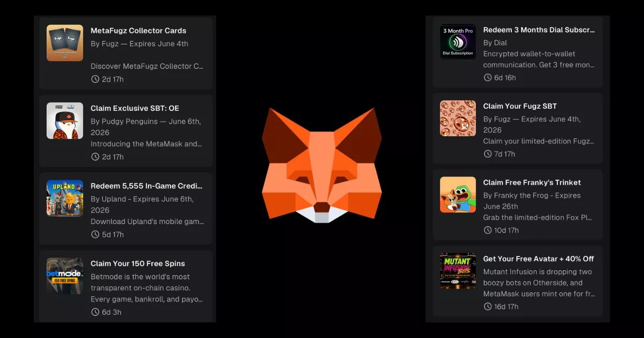This screenshot has height=338, width=644.
Task: Click the clock icon next to 6d 16h
Action: (x=488, y=78)
